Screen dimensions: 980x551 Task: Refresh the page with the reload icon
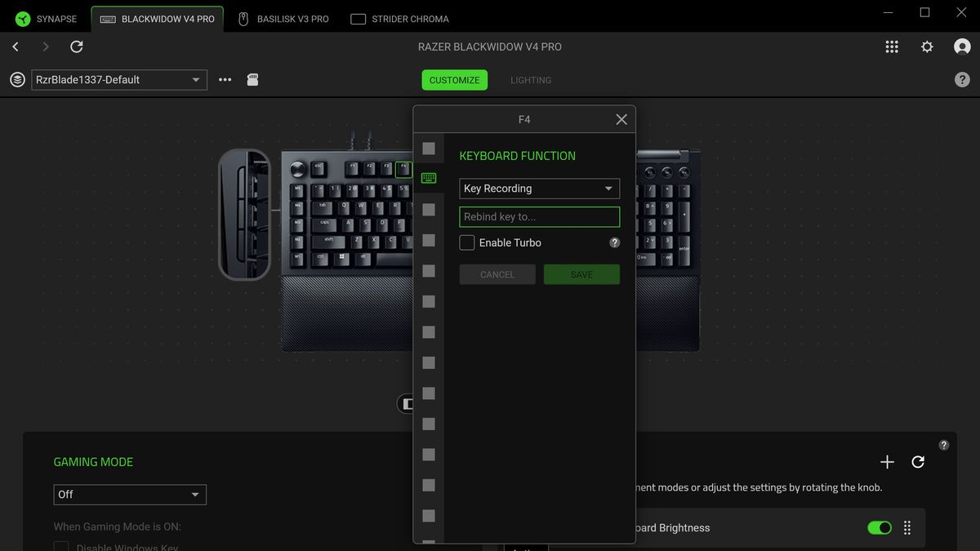tap(76, 47)
